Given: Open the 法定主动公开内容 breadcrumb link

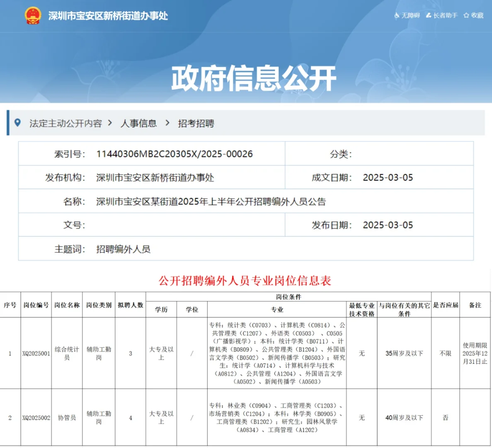Looking at the screenshot, I should (x=67, y=123).
